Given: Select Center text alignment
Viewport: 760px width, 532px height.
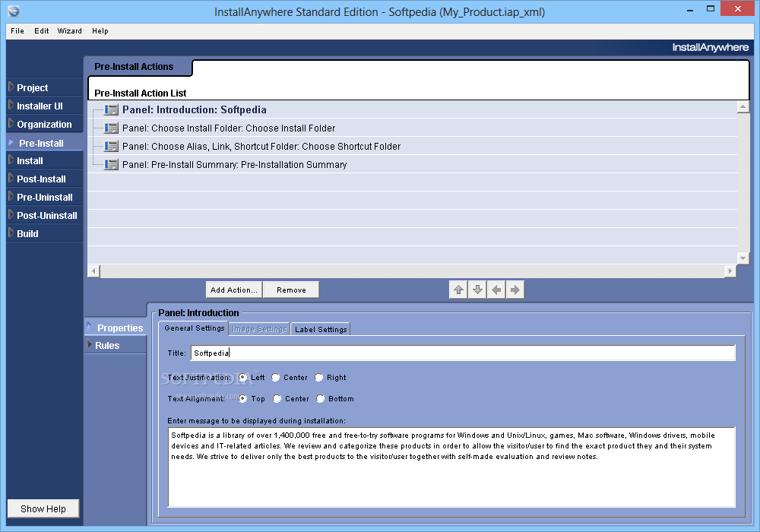Looking at the screenshot, I should (x=277, y=399).
